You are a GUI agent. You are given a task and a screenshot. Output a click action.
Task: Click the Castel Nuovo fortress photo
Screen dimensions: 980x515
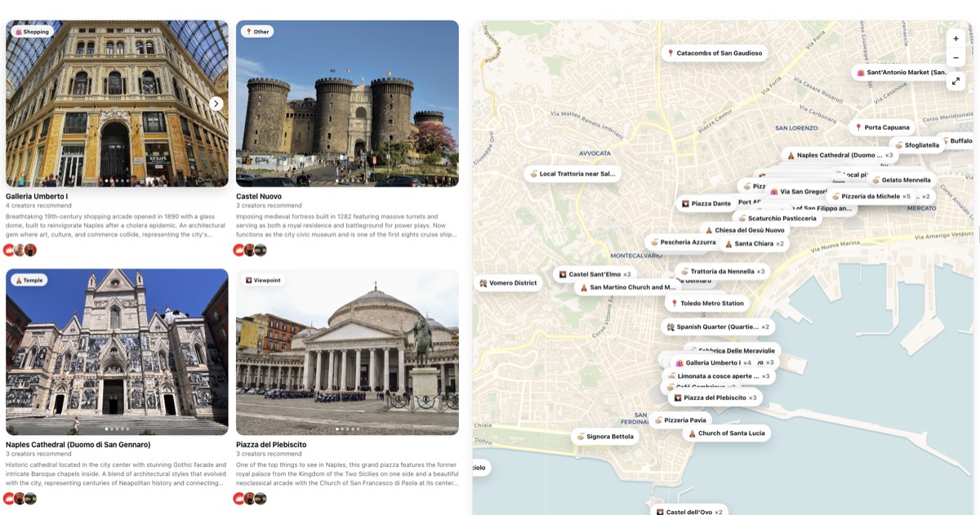point(347,104)
